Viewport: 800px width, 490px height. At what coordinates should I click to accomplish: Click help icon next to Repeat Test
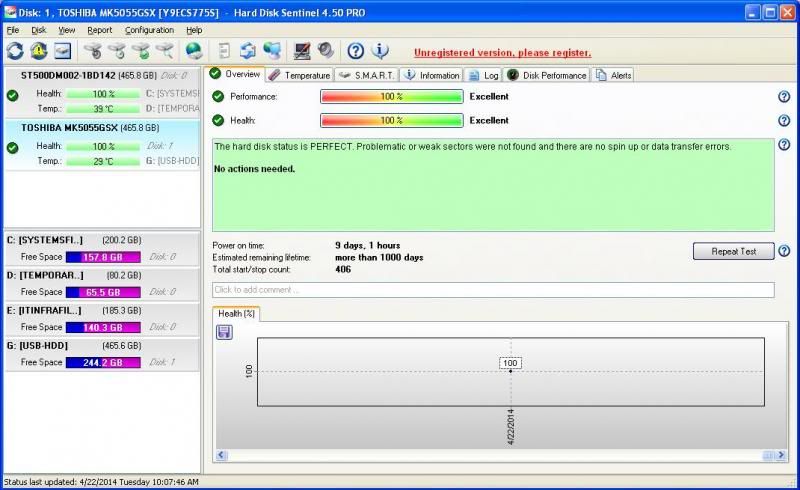pyautogui.click(x=784, y=251)
